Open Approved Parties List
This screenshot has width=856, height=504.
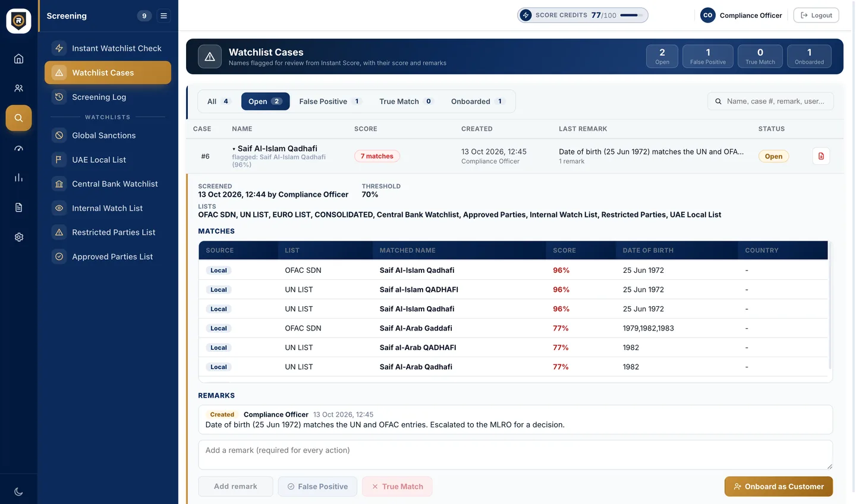[x=108, y=257]
